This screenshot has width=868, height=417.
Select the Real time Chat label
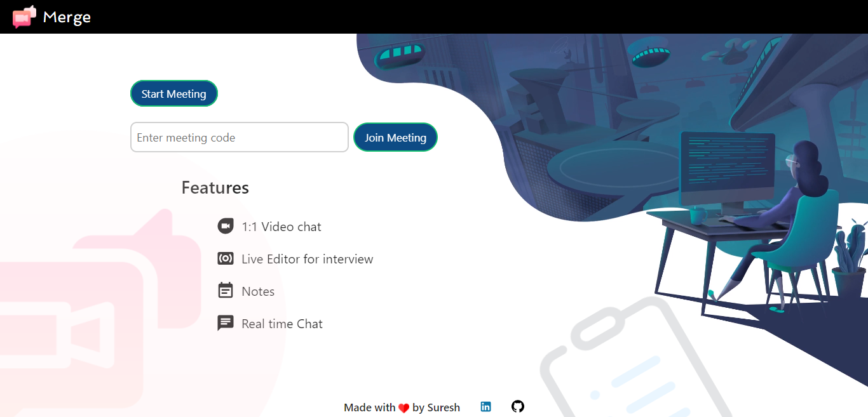(x=282, y=324)
